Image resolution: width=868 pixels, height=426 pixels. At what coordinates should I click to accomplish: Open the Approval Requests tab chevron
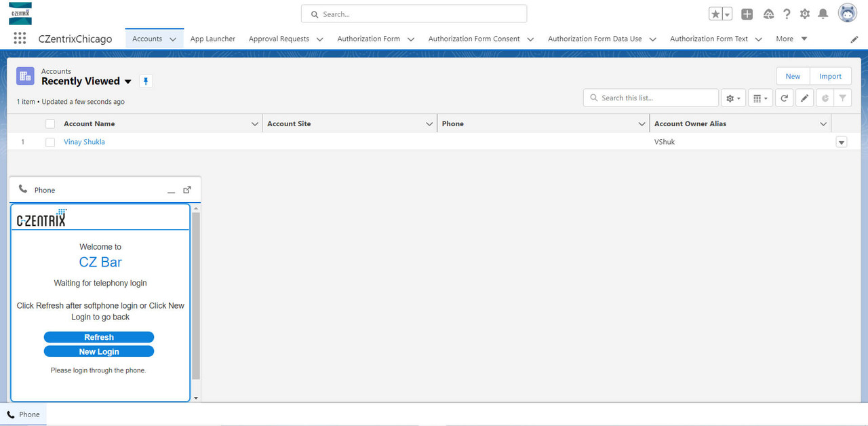(319, 39)
